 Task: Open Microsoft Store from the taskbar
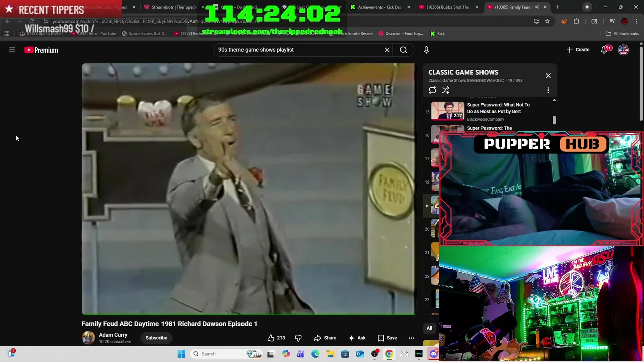pyautogui.click(x=345, y=354)
